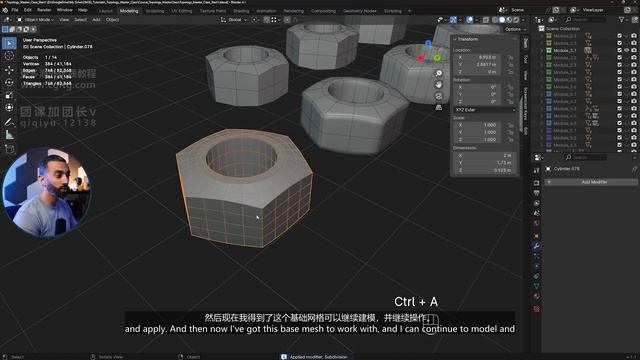Open the XYZ Euler rotation mode dropdown

tap(485, 110)
